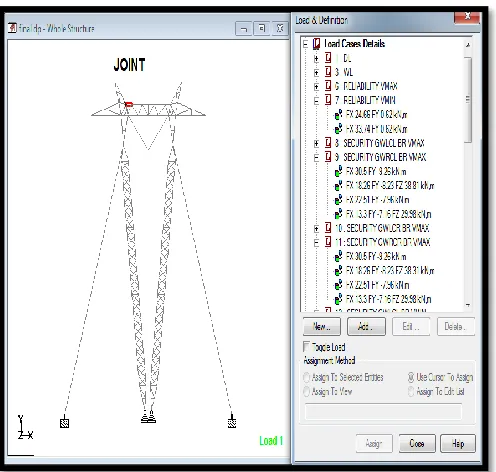496x472 pixels.
Task: Click the Add... button
Action: [366, 327]
